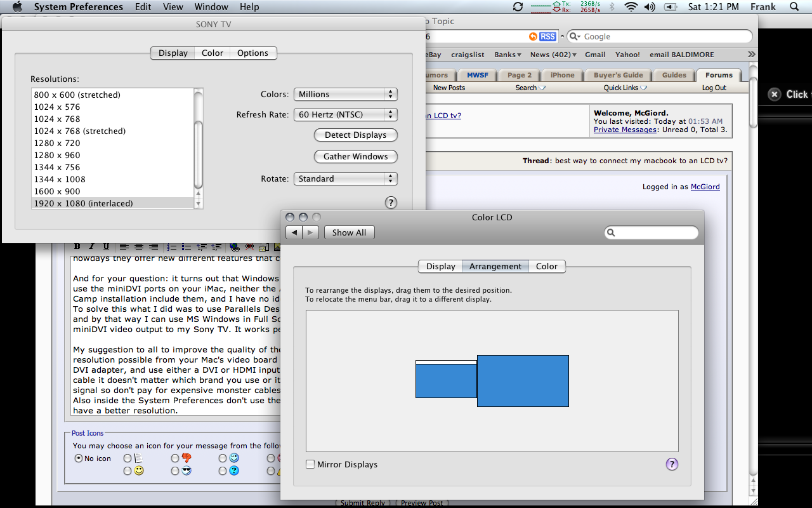Align post text to the right

point(154,247)
